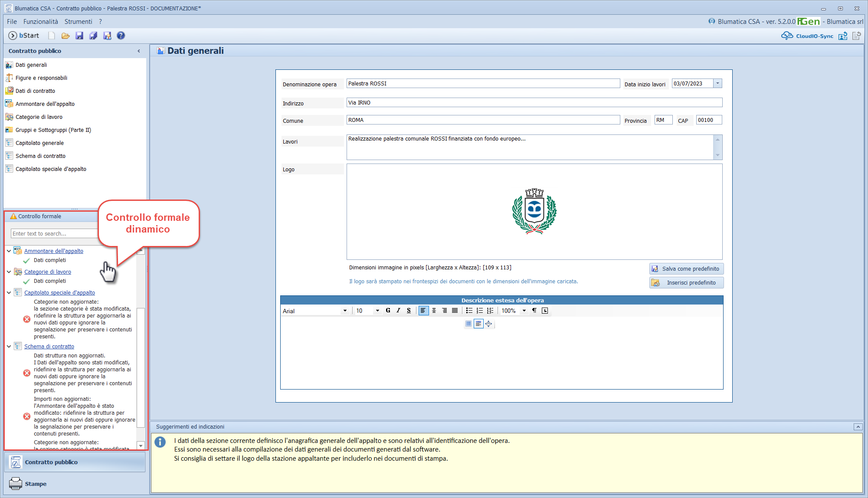Click the save-all multiple floppy icon
This screenshot has width=868, height=498.
93,36
